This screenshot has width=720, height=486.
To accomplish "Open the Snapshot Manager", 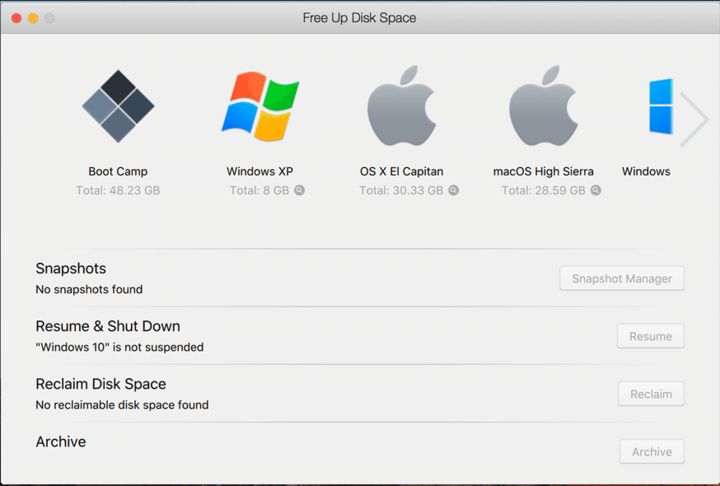I will (x=621, y=278).
